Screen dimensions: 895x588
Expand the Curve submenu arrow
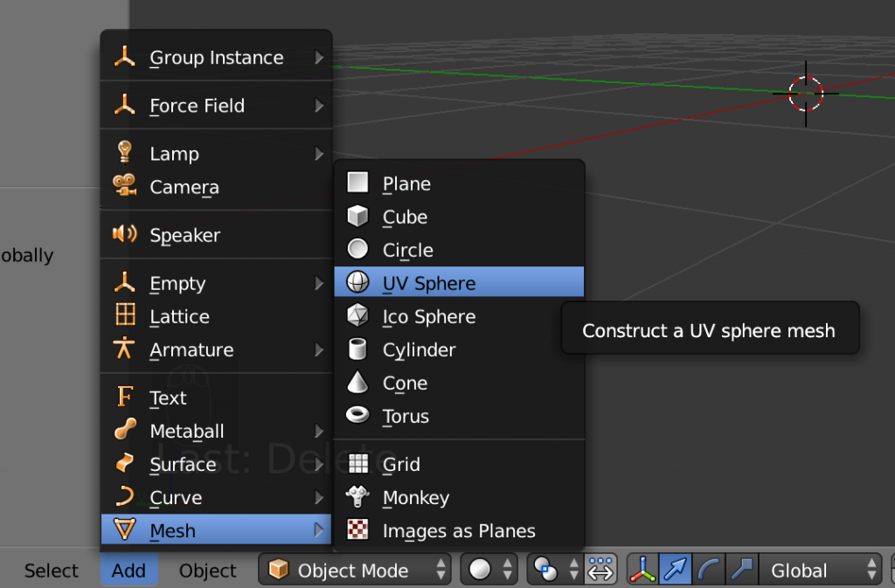319,498
